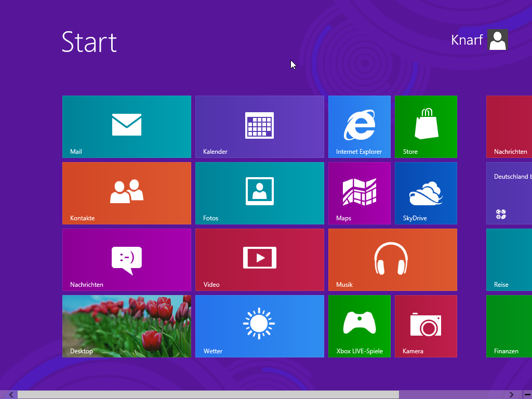Click the Knarf user avatar picture
The height and width of the screenshot is (399, 532).
(498, 39)
